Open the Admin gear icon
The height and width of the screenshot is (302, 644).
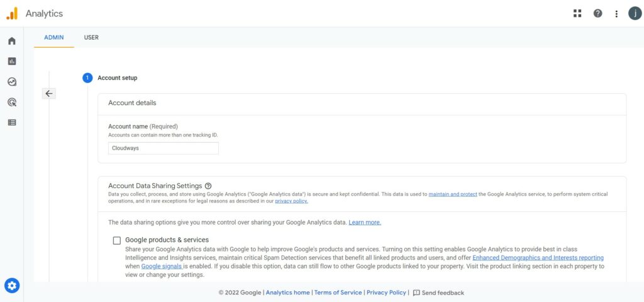12,285
